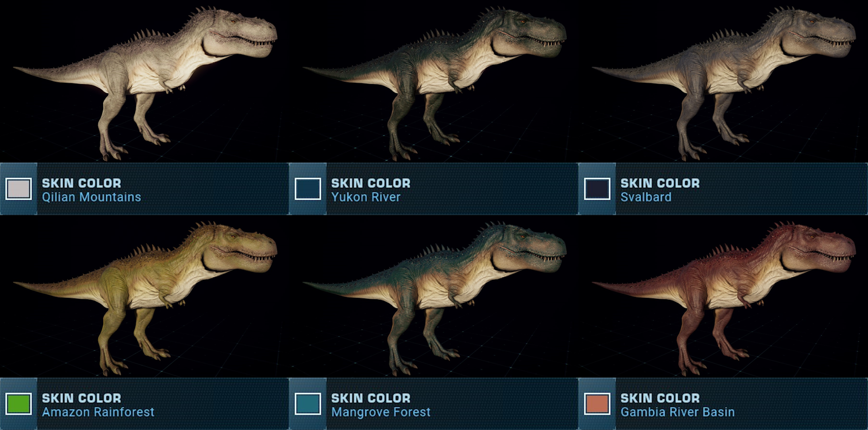Click the SKIN COLOR heading above Mangrove Forest
868x430 pixels.
371,398
